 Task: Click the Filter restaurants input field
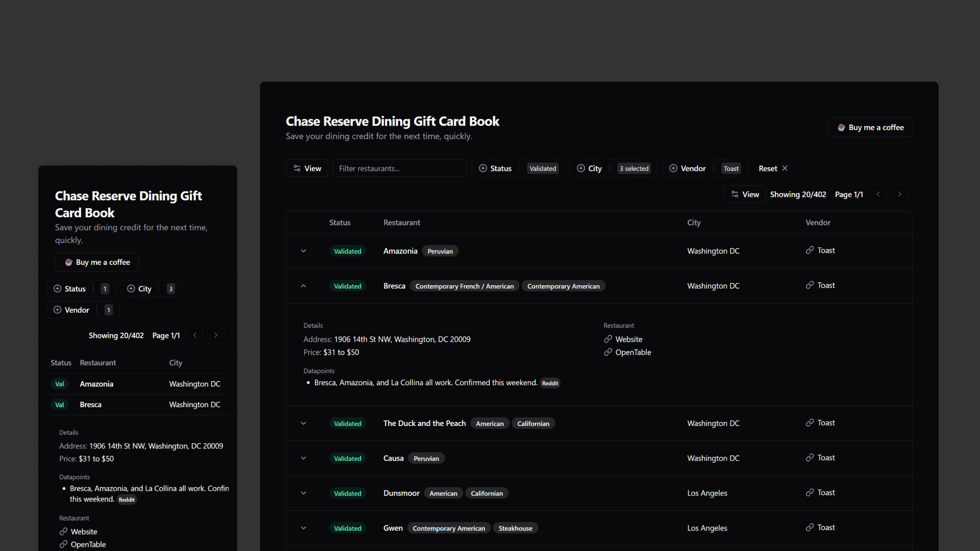(x=400, y=168)
